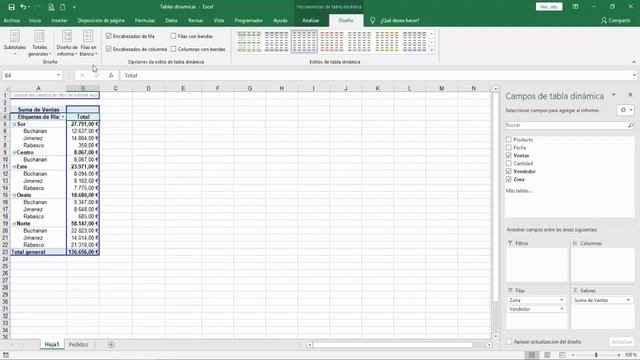Viewport: 640px width, 360px height.
Task: Switch to the Analizar tab
Action: point(311,20)
